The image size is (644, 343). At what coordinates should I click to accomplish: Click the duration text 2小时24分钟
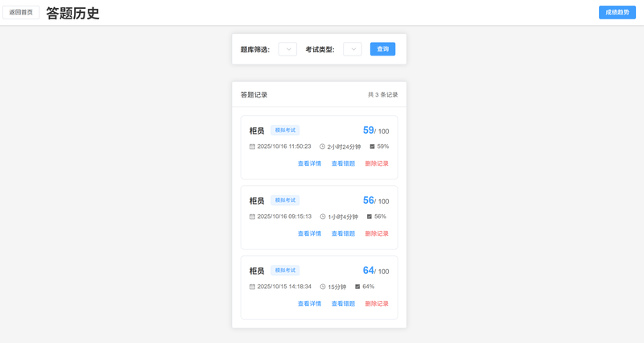click(345, 147)
